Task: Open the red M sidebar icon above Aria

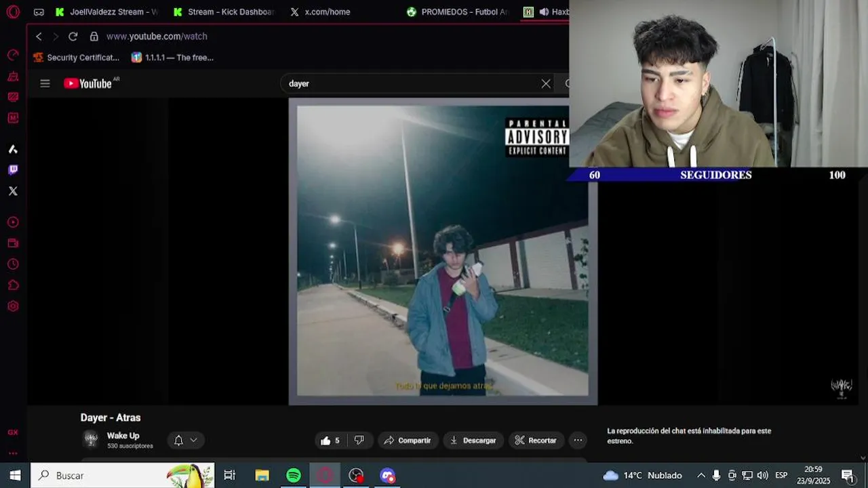Action: point(13,118)
